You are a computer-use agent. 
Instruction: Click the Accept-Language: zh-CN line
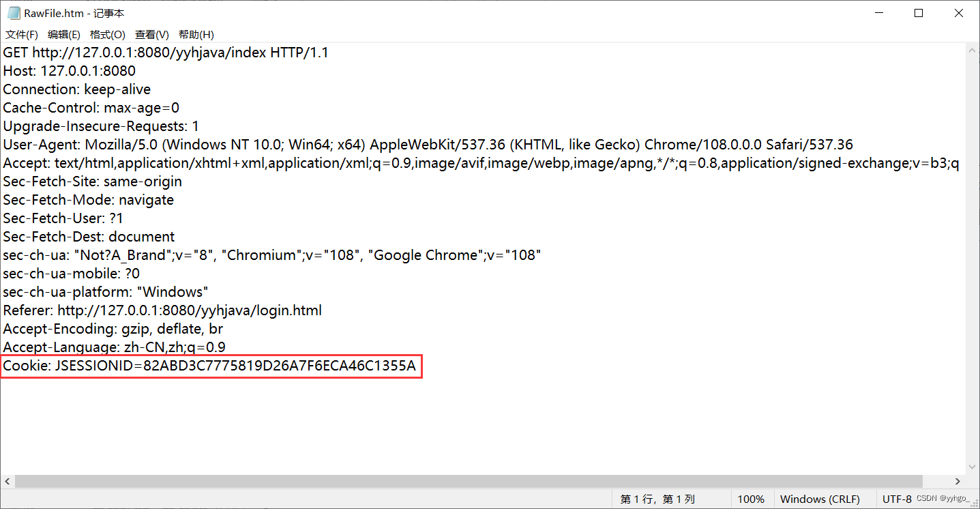pos(115,347)
